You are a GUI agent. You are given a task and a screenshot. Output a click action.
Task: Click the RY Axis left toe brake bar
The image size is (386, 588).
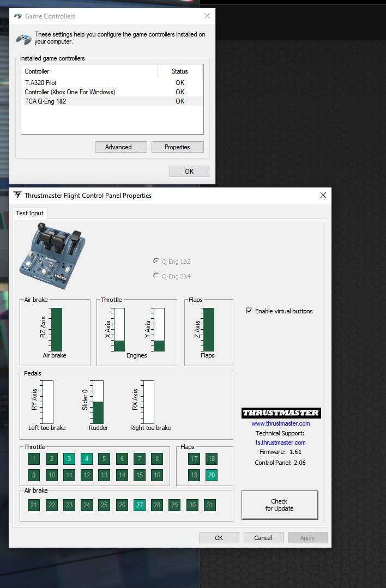tap(47, 402)
